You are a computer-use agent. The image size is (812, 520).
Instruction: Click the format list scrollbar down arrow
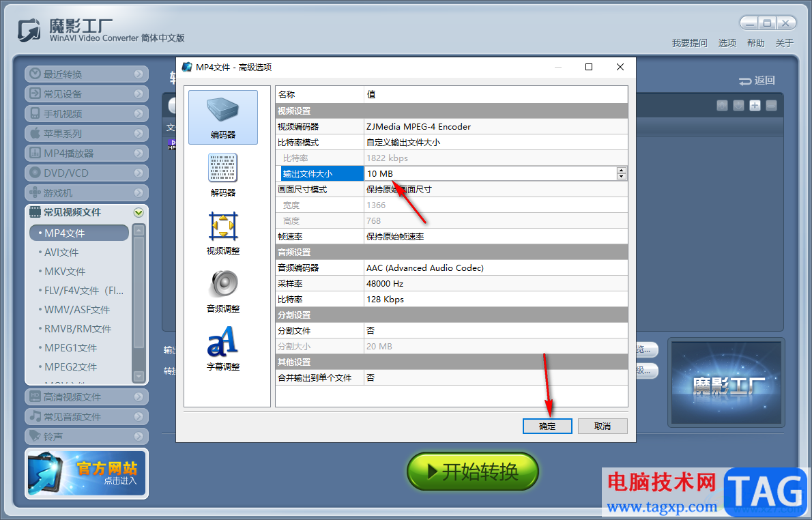pos(139,375)
